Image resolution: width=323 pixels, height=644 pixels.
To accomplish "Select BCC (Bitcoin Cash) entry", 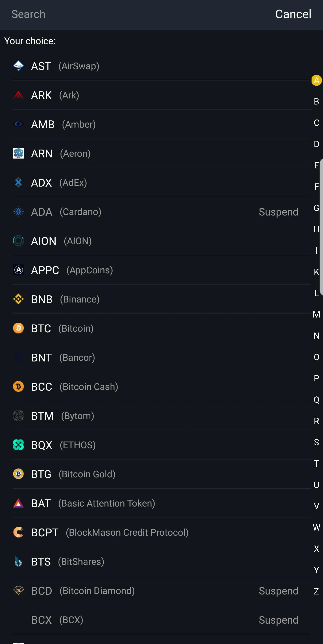I will [x=161, y=387].
